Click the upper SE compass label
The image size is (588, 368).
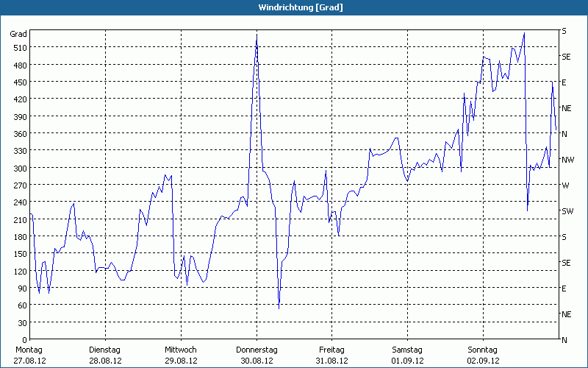(x=566, y=57)
